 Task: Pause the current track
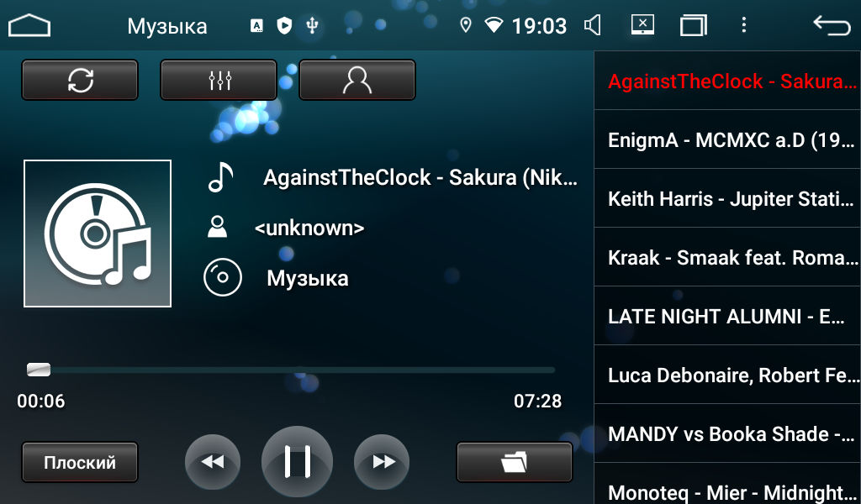[297, 462]
